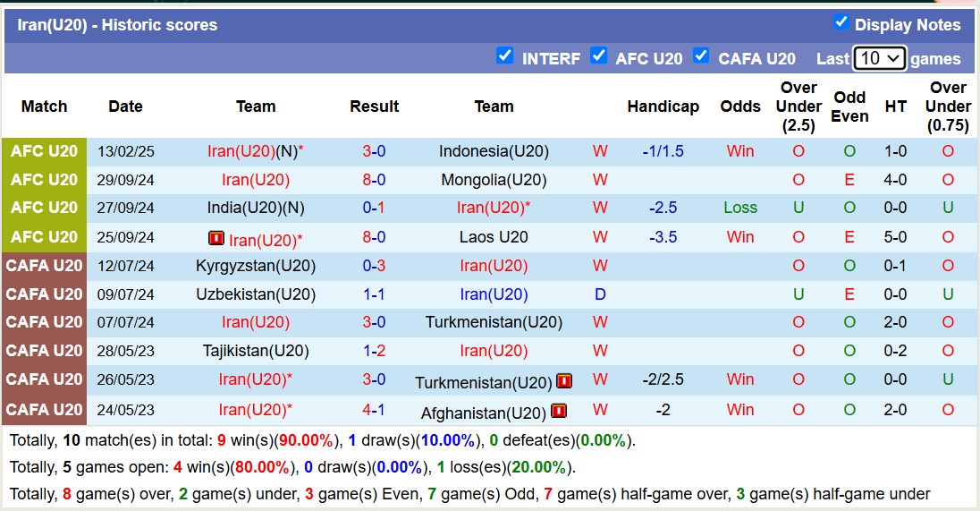Click the Handicap column header
Image resolution: width=980 pixels, height=511 pixels.
[x=663, y=106]
